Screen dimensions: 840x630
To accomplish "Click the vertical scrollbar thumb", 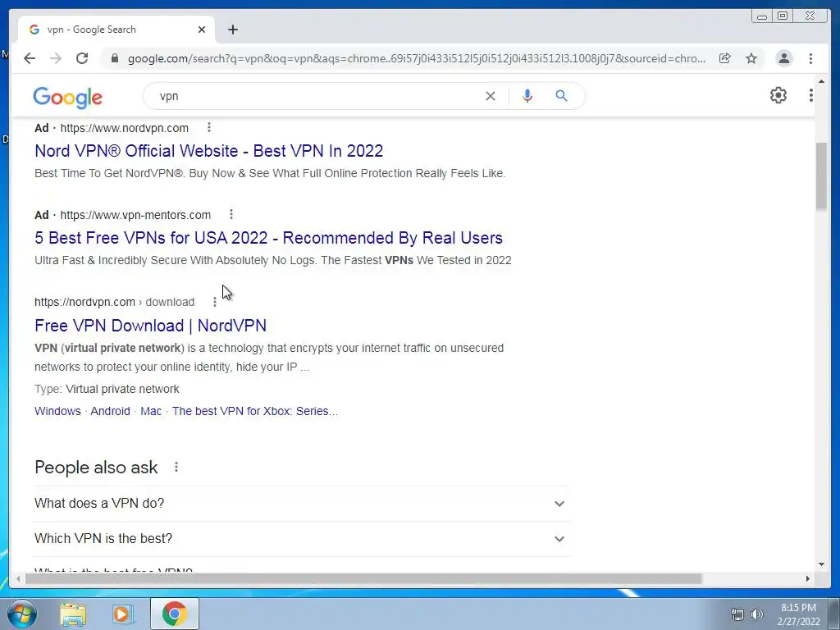I will pyautogui.click(x=821, y=176).
